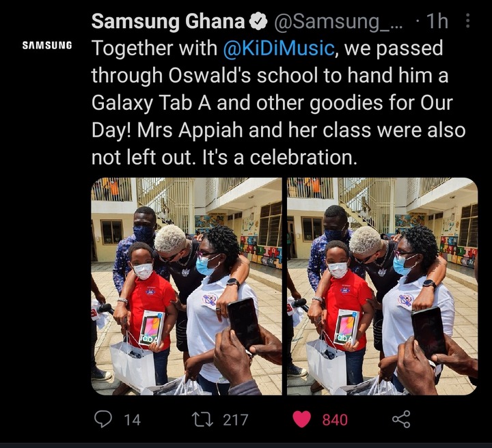The width and height of the screenshot is (492, 448).
Task: Click the 217 retweets count
Action: 236,420
